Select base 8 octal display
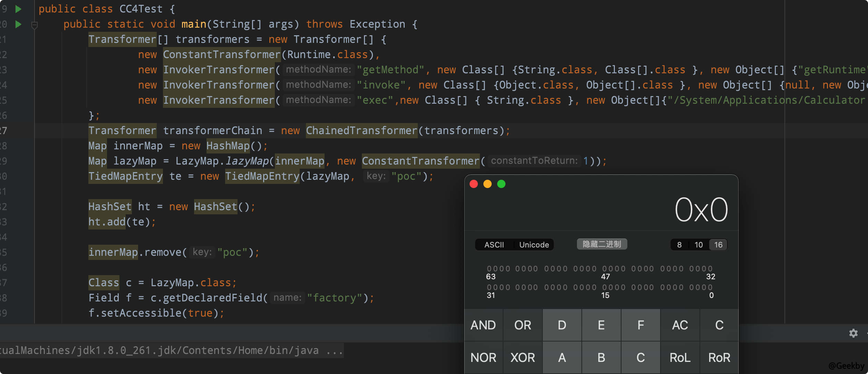This screenshot has height=374, width=868. point(679,245)
